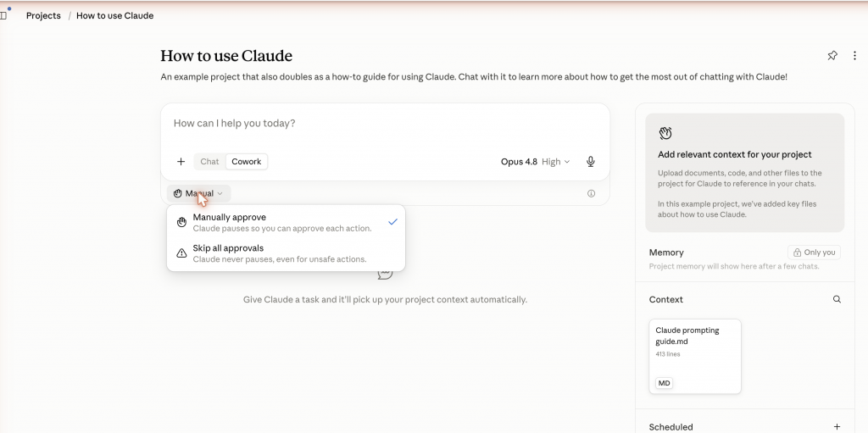Click How to use Claude breadcrumb
Image resolution: width=868 pixels, height=433 pixels.
click(x=114, y=15)
